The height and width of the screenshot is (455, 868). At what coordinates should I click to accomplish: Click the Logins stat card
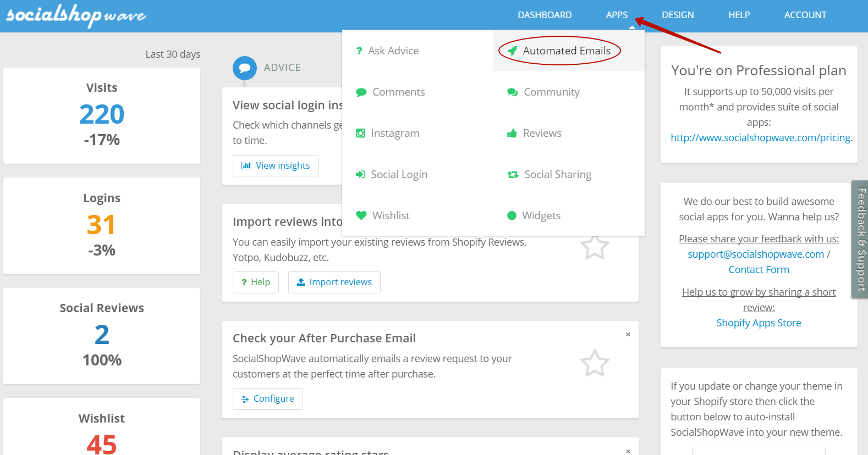pyautogui.click(x=102, y=226)
